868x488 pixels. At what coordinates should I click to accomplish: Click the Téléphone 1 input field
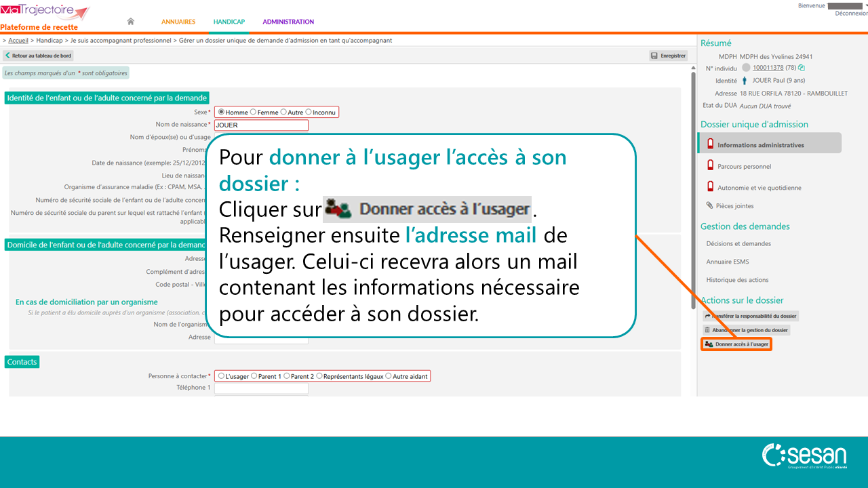[261, 388]
